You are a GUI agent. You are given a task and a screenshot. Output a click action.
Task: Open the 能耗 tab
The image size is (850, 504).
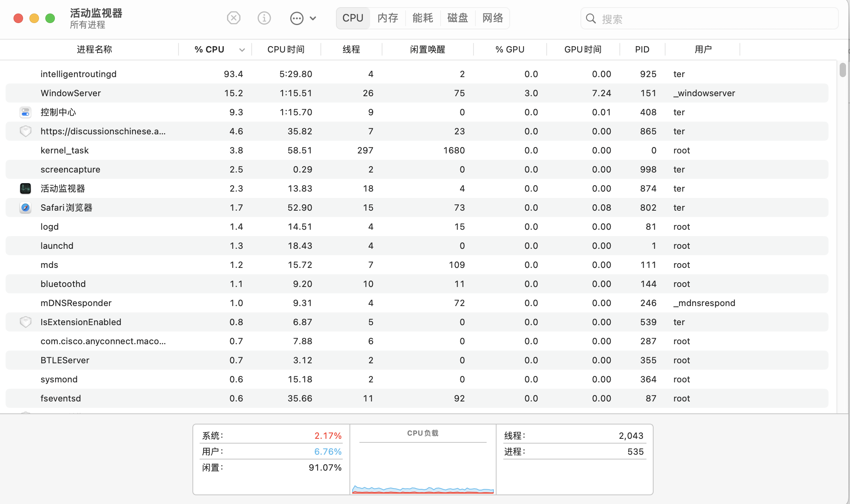423,18
